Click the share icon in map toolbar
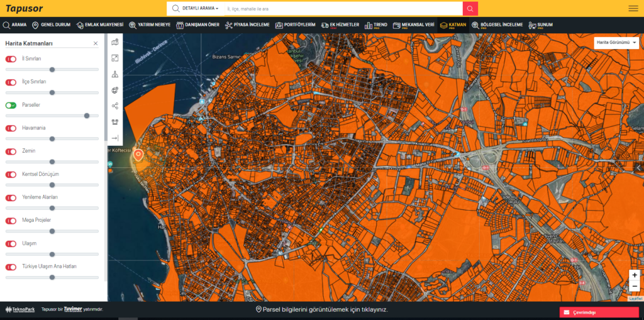This screenshot has width=644, height=320. (115, 106)
